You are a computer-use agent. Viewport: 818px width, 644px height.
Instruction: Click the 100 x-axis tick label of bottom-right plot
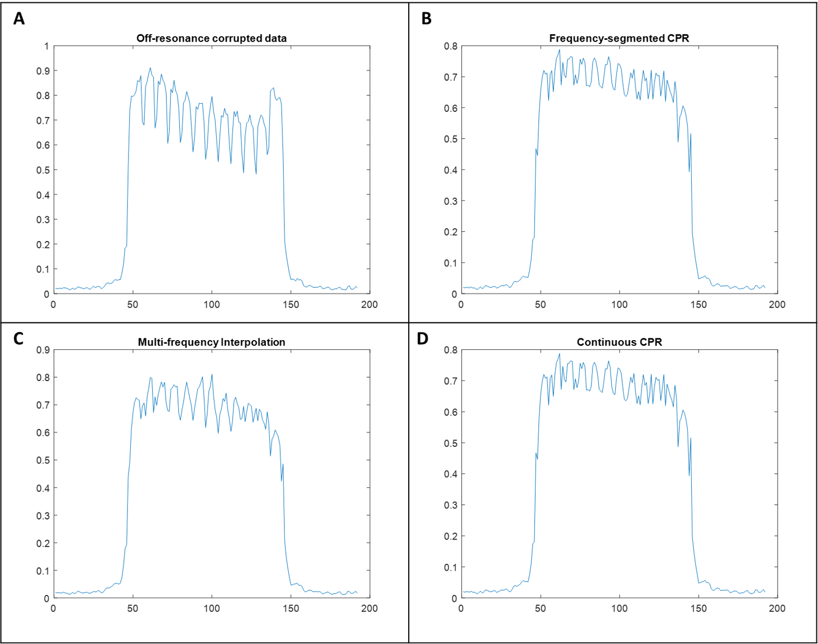coord(619,608)
